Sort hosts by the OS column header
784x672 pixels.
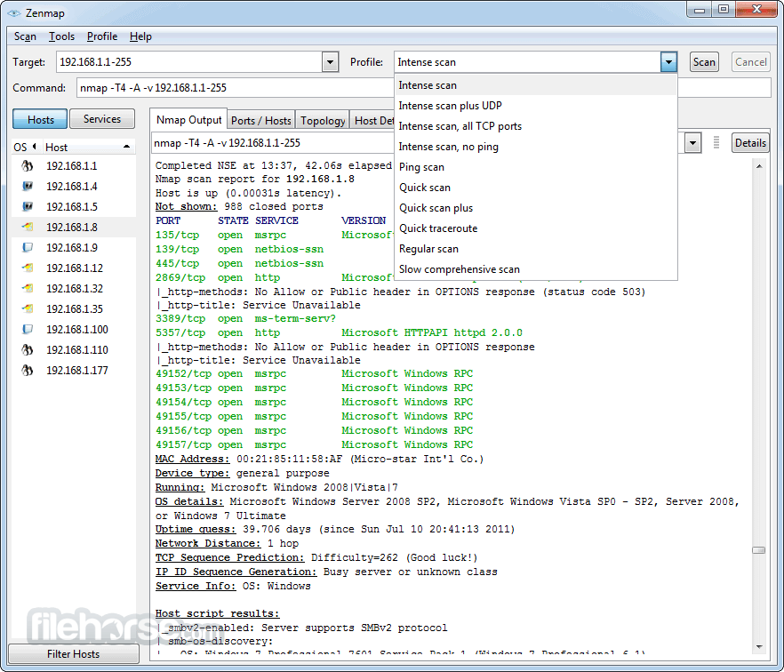pyautogui.click(x=26, y=147)
